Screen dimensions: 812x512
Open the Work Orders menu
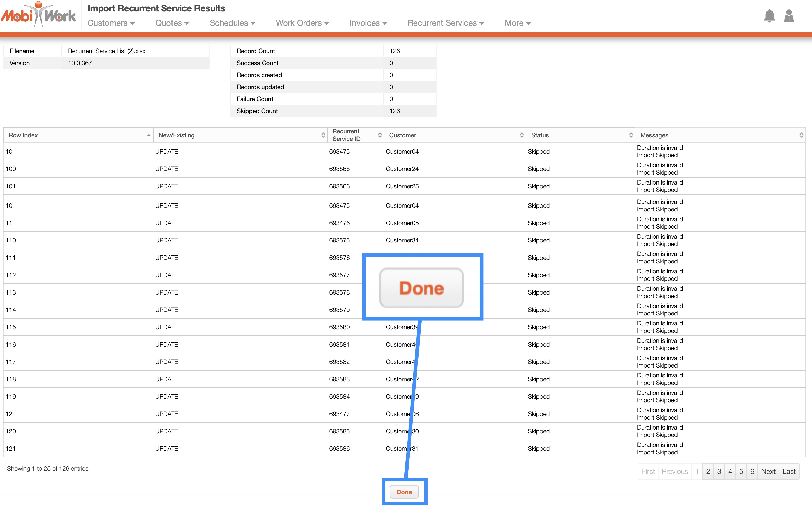click(x=302, y=23)
